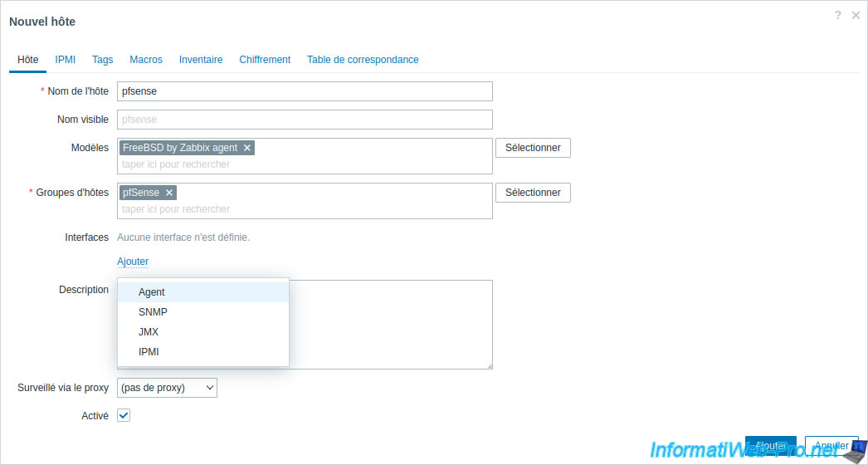Remove the FreeBSD by Zabbix agent template tag
The image size is (868, 465).
point(247,148)
